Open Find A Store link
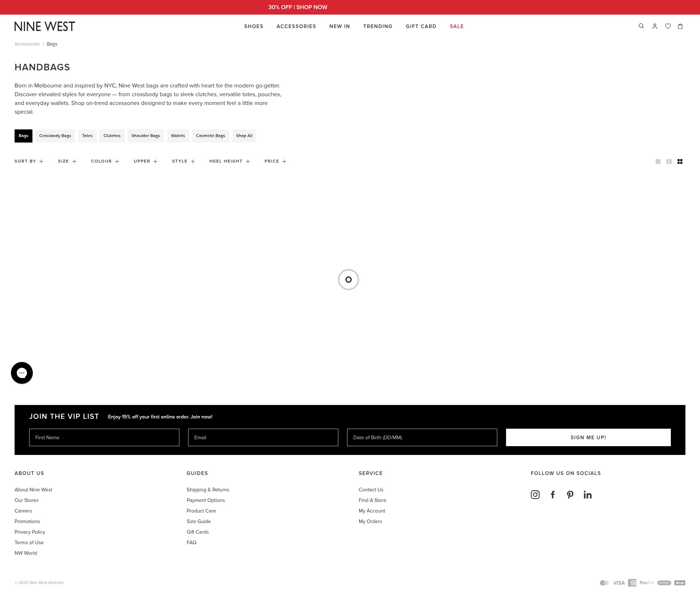The width and height of the screenshot is (700, 600). click(373, 500)
